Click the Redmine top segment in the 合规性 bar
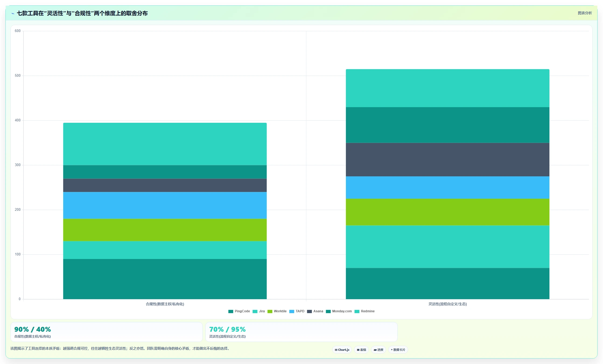Screen dimensions: 603x364 165,144
